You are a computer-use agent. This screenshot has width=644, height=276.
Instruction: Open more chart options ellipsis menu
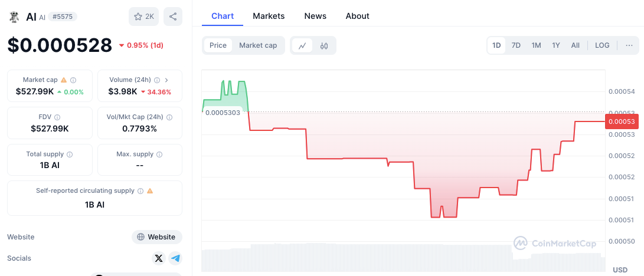click(629, 45)
